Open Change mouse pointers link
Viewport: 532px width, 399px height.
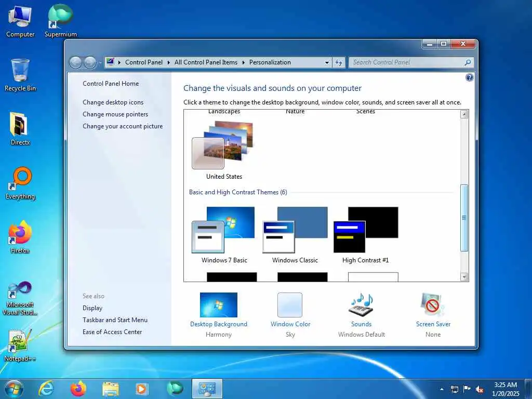click(x=115, y=114)
